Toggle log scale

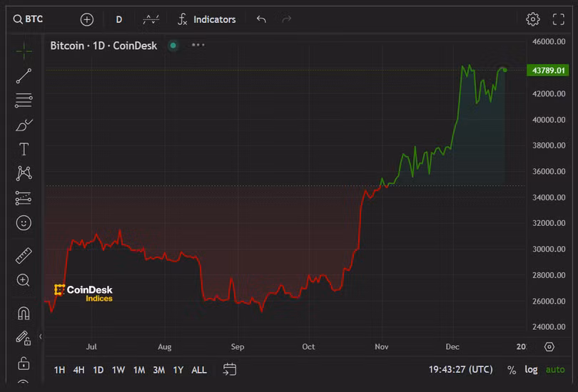(x=531, y=369)
